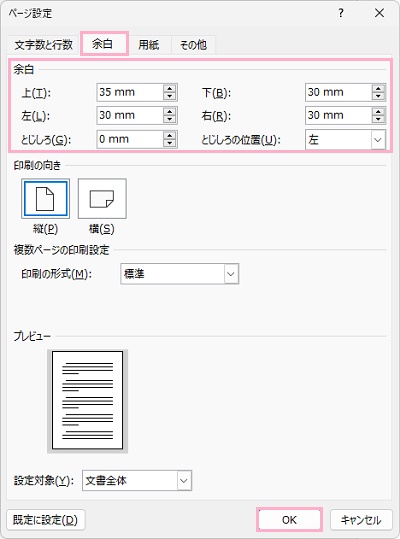
Task: Click the OK button
Action: pos(289,520)
